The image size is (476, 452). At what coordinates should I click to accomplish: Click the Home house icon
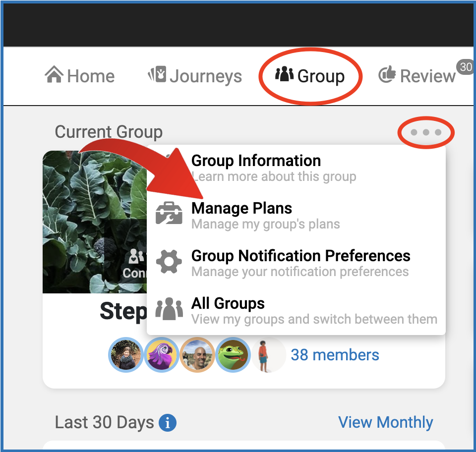pyautogui.click(x=54, y=75)
